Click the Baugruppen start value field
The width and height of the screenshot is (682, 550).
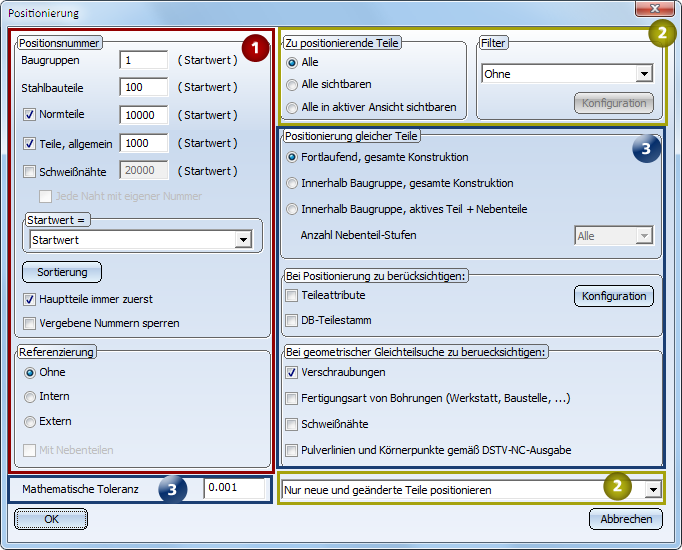pyautogui.click(x=144, y=60)
